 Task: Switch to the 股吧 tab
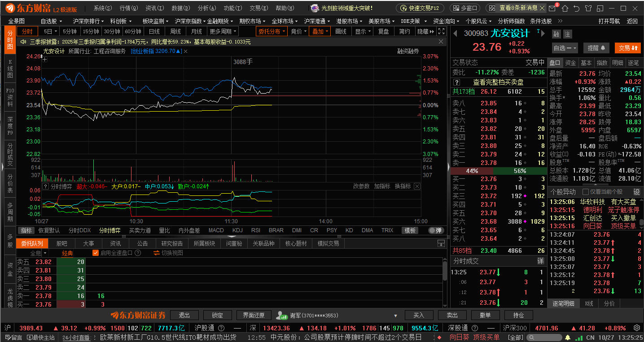pos(61,243)
